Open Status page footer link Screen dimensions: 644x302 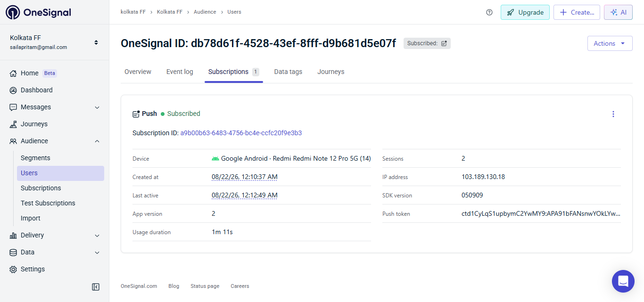click(x=205, y=286)
